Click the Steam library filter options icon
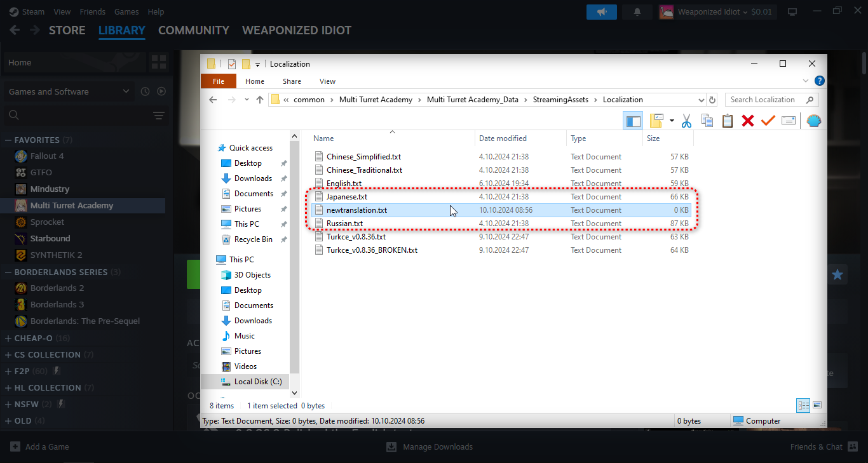 (x=159, y=116)
